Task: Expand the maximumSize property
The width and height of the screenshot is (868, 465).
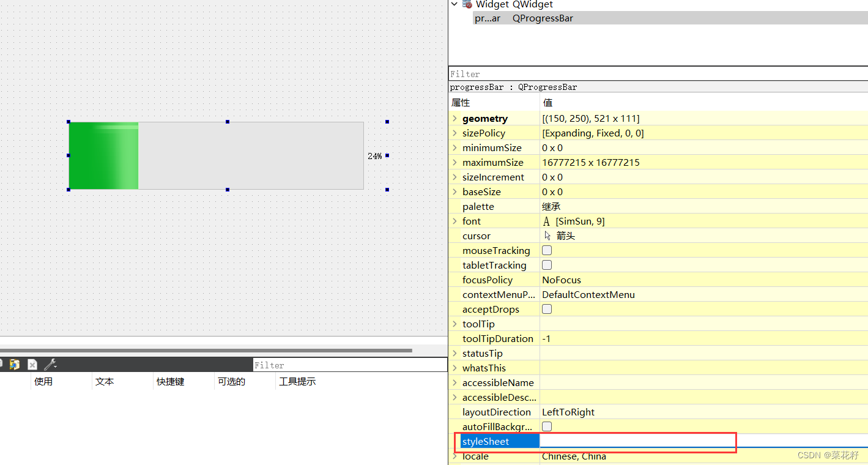Action: pos(454,162)
